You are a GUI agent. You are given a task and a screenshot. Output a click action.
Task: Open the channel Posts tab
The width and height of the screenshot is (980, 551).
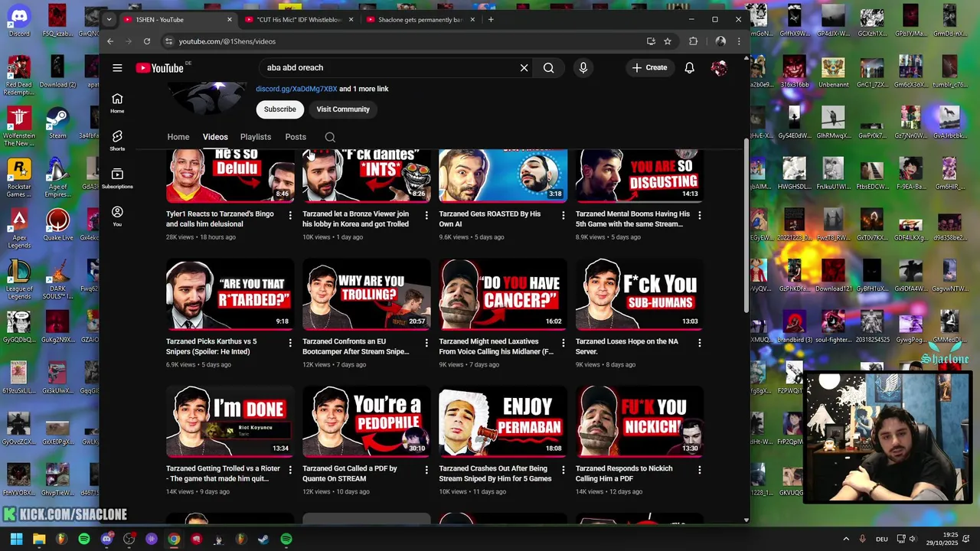pyautogui.click(x=296, y=137)
